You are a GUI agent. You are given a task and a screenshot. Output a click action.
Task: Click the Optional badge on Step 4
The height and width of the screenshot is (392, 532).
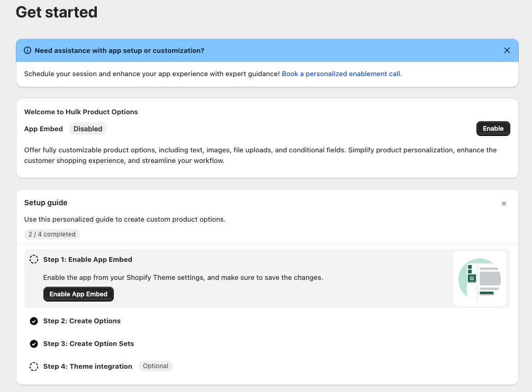(156, 366)
